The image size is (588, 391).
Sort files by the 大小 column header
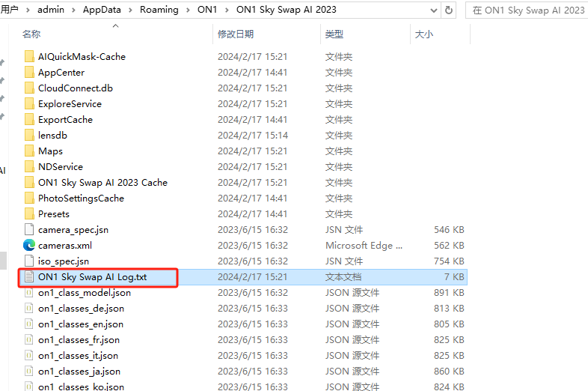(423, 34)
